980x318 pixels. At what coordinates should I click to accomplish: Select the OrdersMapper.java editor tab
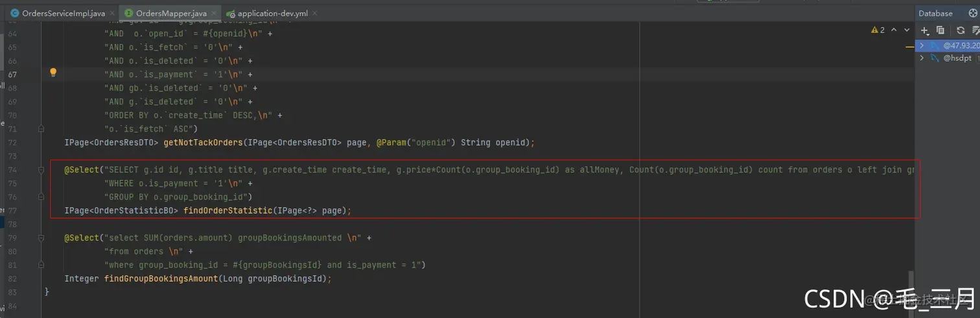(x=171, y=13)
